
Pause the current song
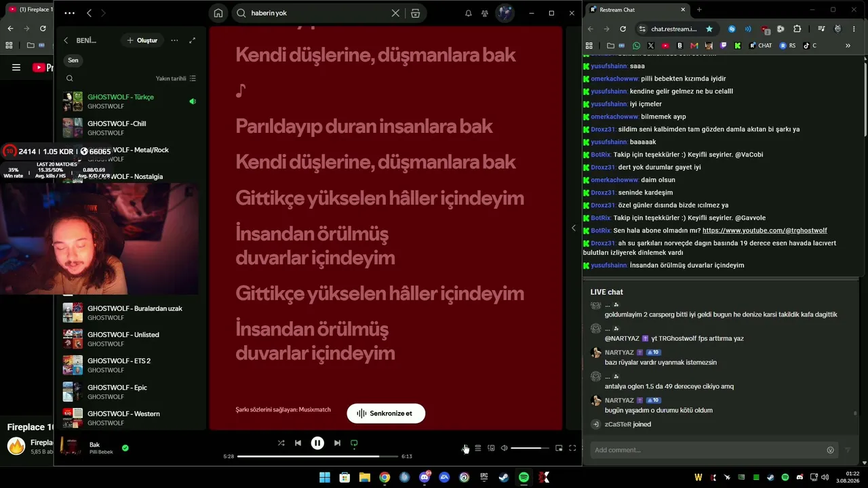pos(317,443)
